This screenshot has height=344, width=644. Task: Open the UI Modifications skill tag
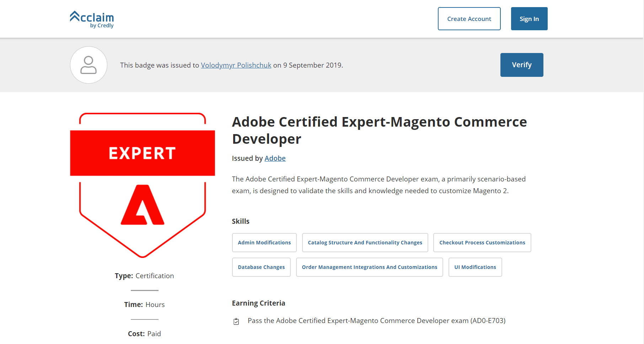click(x=475, y=267)
